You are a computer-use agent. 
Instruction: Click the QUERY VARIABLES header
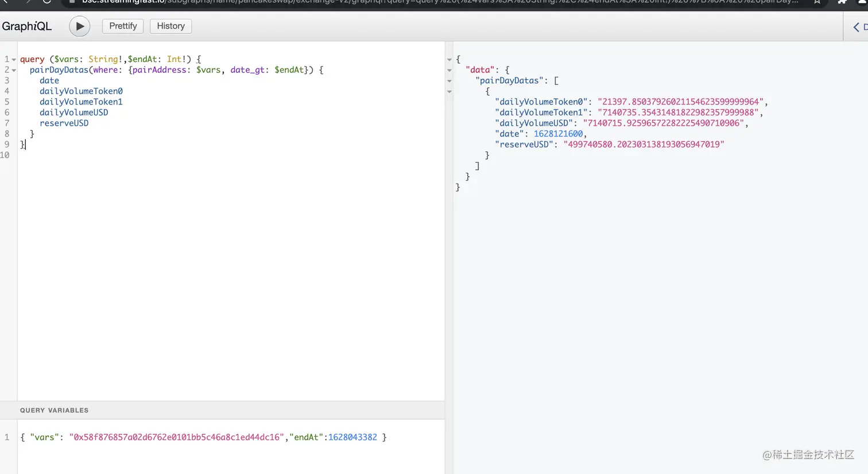[x=55, y=410]
